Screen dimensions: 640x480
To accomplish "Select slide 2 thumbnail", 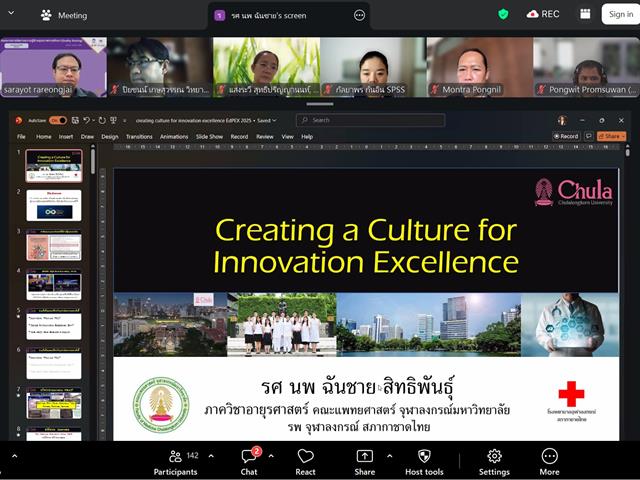I will pos(53,205).
